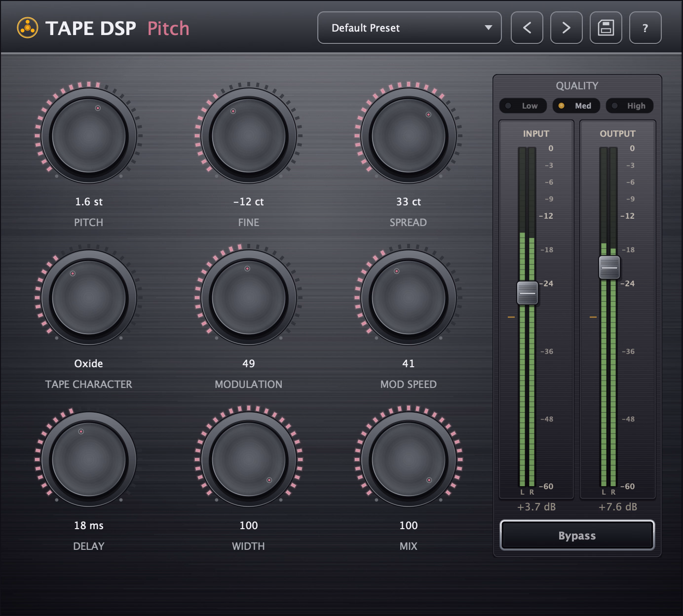Click -12 on the input meter scale
The image size is (683, 616).
pos(546,216)
